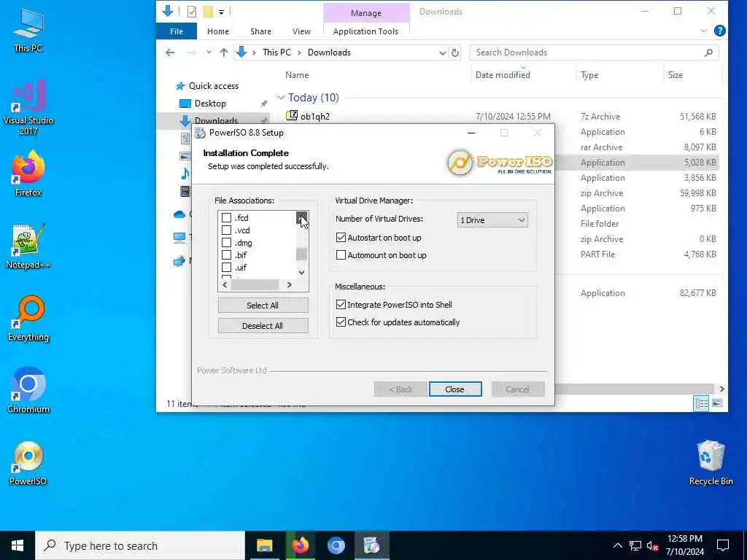The width and height of the screenshot is (747, 560).
Task: Check the .vcd file association
Action: point(226,230)
